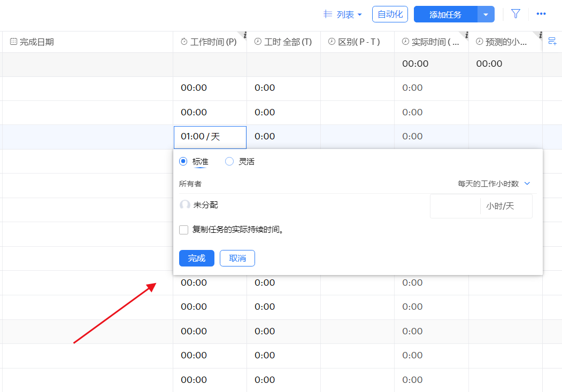
Task: Click the 预测的小... column header
Action: (x=505, y=42)
